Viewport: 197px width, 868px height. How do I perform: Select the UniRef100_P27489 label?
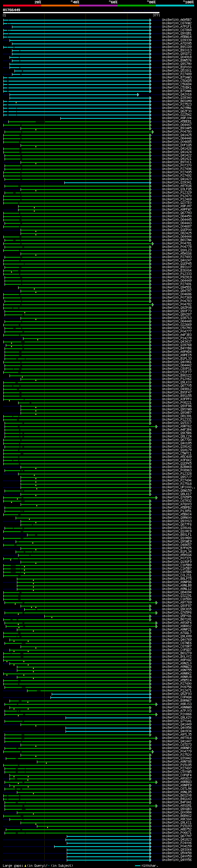(177, 74)
